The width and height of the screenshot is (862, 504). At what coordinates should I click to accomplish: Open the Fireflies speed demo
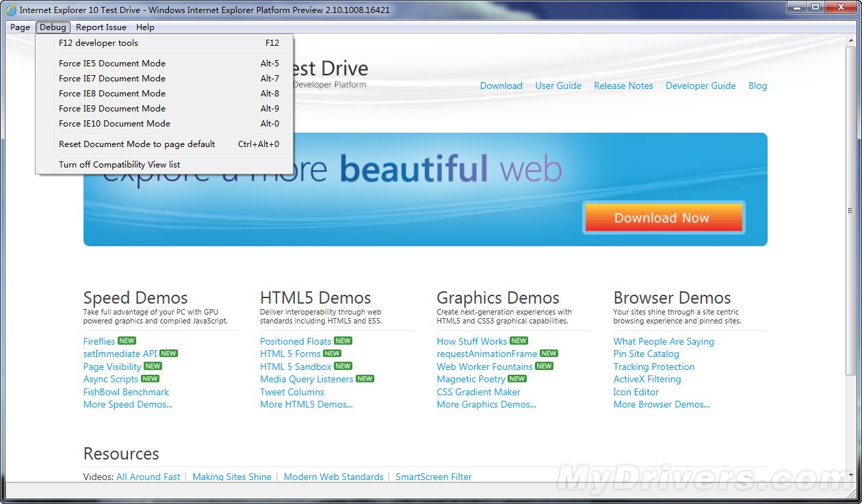coord(99,341)
